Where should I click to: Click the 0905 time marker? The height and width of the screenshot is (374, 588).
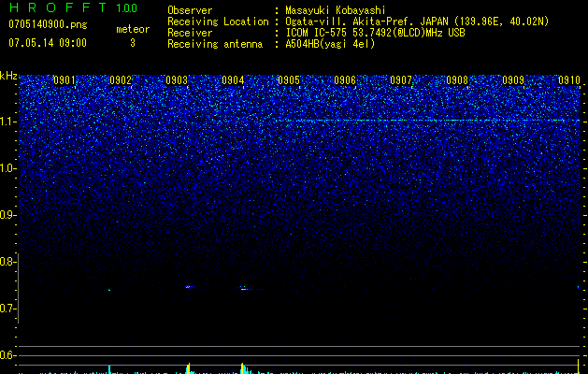pyautogui.click(x=289, y=79)
